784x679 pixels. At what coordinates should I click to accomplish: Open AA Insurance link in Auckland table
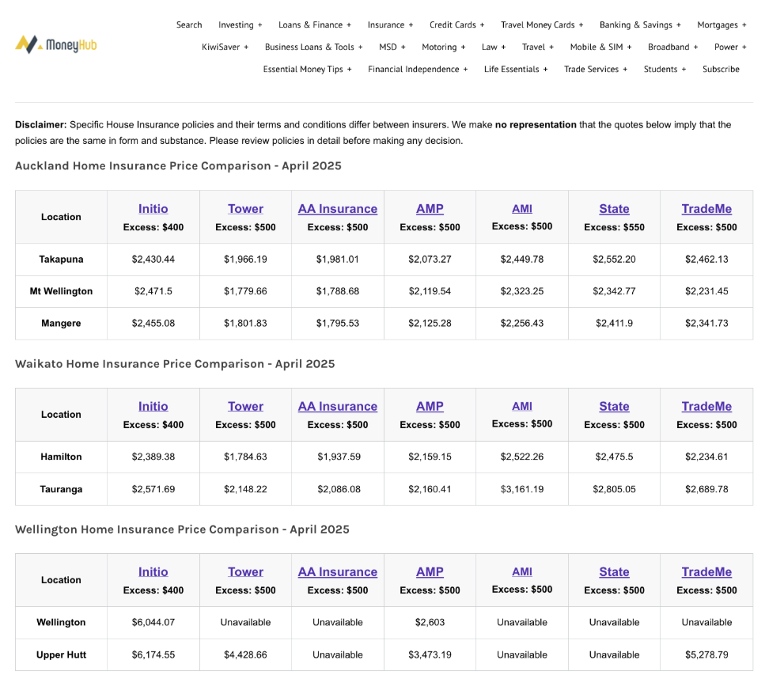coord(338,208)
